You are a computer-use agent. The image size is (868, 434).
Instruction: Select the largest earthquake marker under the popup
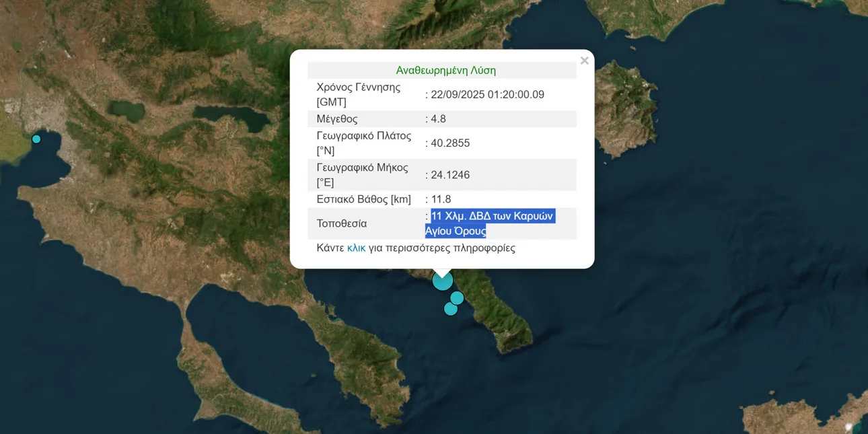pos(442,280)
